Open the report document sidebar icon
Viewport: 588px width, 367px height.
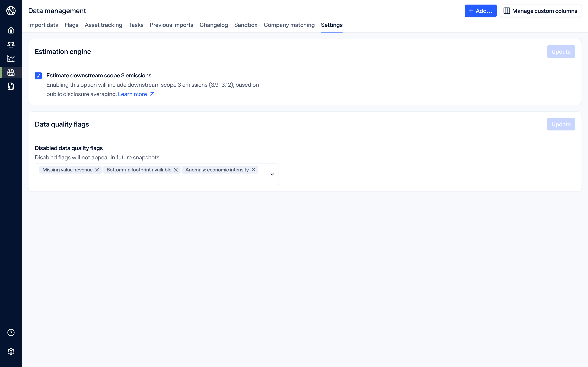coord(11,86)
